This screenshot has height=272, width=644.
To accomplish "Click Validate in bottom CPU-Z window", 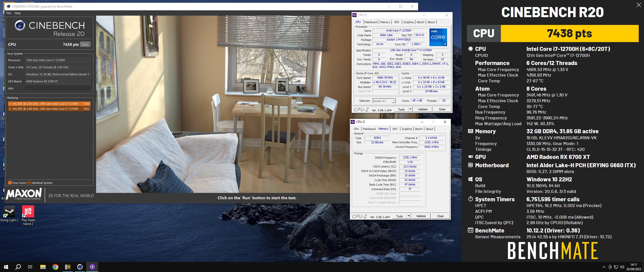I will (x=421, y=216).
